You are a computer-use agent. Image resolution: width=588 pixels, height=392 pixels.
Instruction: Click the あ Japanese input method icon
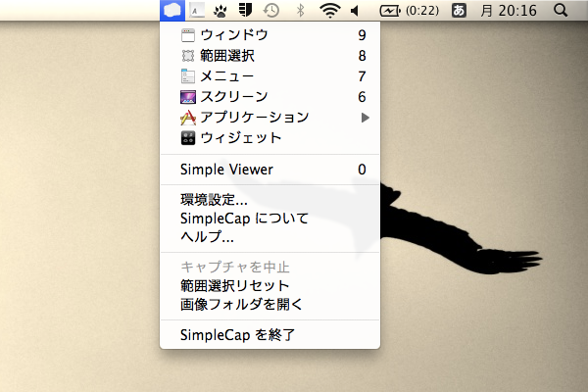click(x=459, y=10)
